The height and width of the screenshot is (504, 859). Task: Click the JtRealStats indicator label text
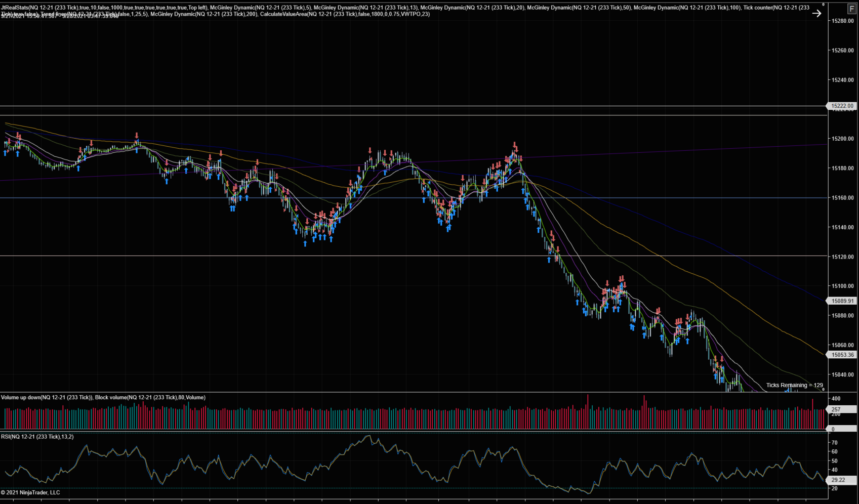click(x=104, y=8)
